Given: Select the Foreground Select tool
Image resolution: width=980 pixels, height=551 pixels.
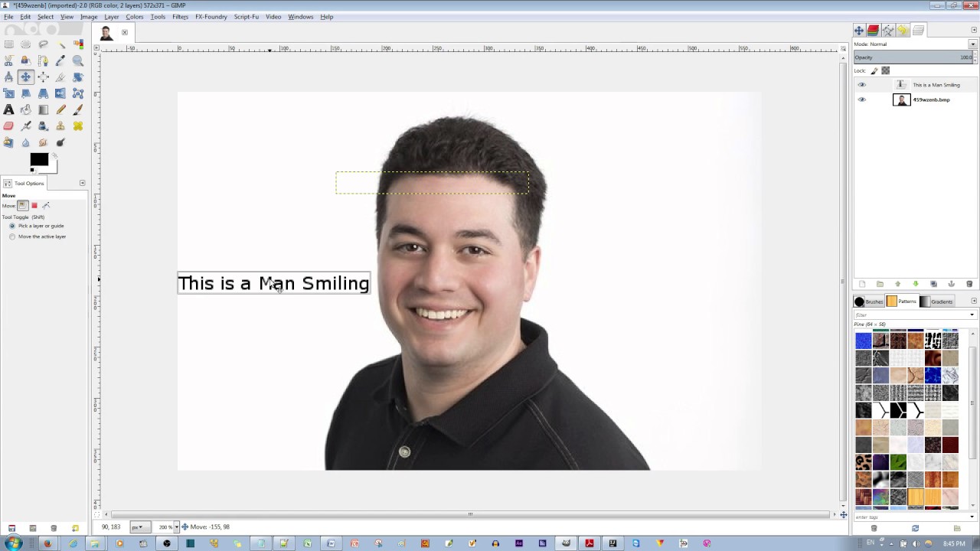Looking at the screenshot, I should click(x=26, y=60).
